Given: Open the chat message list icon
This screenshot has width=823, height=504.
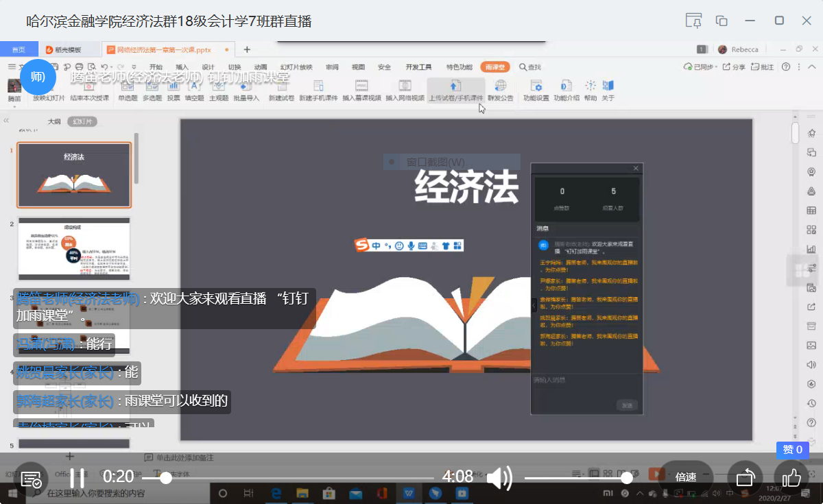Looking at the screenshot, I should tap(31, 479).
